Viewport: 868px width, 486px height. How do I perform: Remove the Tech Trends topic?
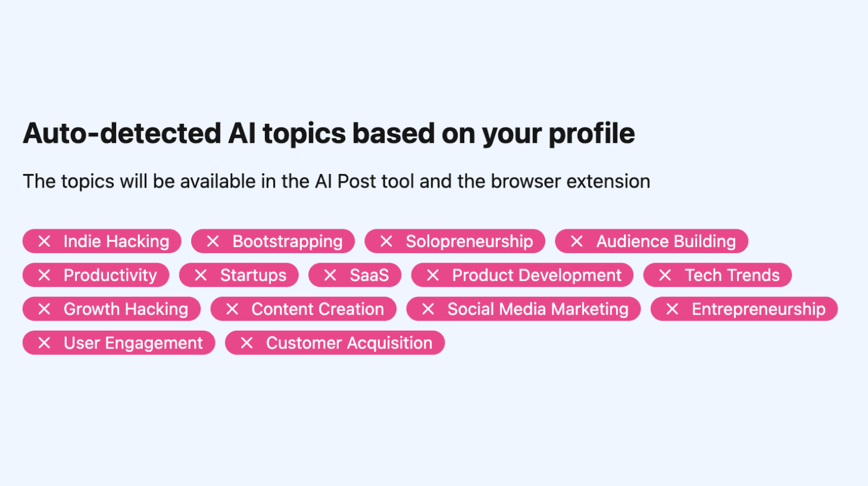[665, 275]
